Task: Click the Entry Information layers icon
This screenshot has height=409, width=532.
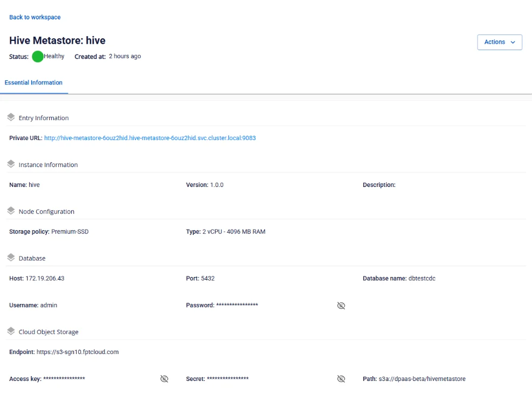Action: click(11, 117)
